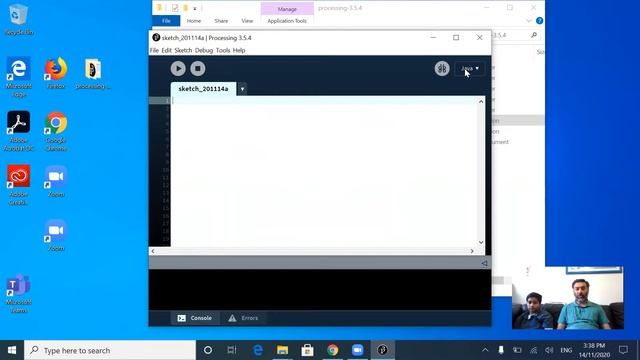Open the Processing Edit menu
640x360 pixels.
pyautogui.click(x=167, y=50)
